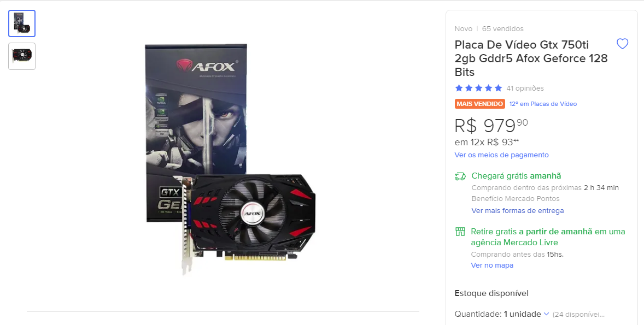Viewport: 644px width, 325px height.
Task: Open the main AFOX graphics card image
Action: 230,159
